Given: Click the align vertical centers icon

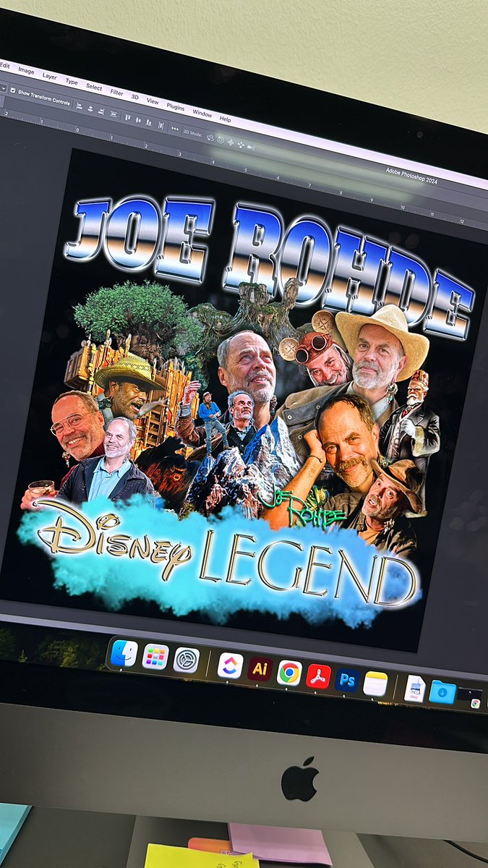Looking at the screenshot, I should (138, 120).
